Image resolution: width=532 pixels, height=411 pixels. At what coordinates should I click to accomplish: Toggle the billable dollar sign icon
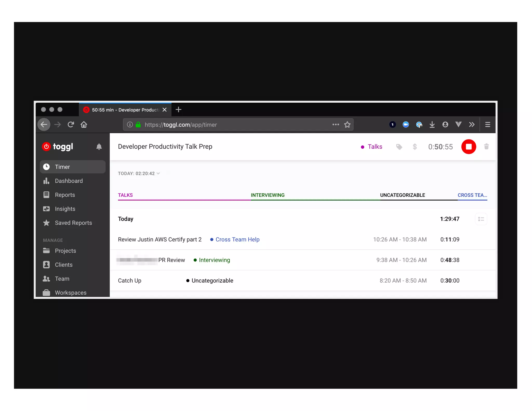[415, 147]
